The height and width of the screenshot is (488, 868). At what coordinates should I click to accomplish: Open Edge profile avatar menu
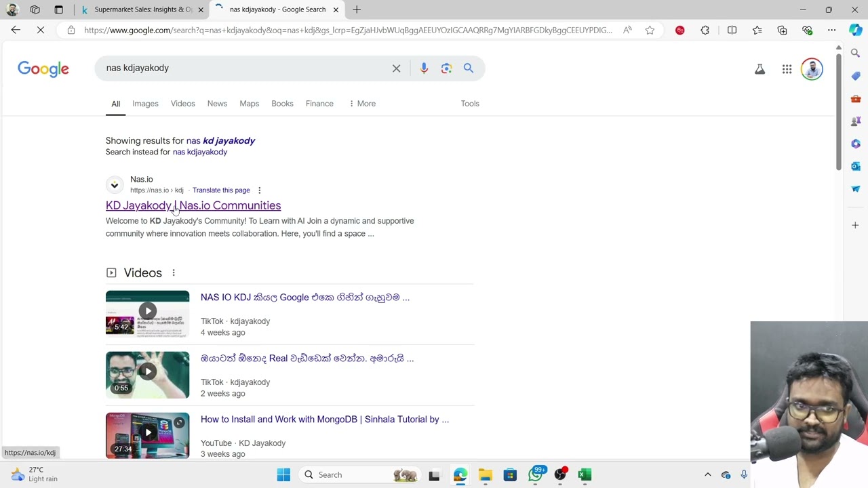[x=12, y=9]
